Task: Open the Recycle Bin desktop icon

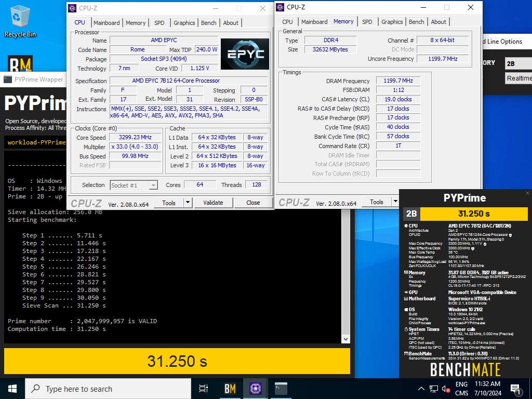Action: click(20, 21)
